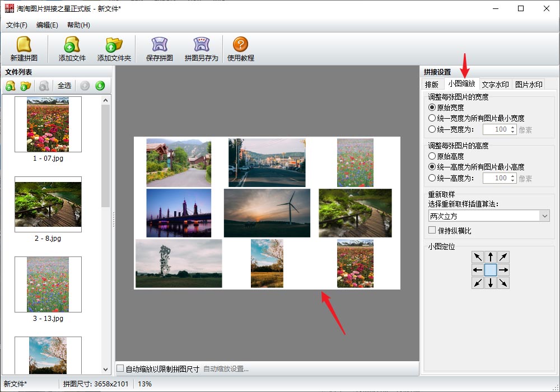Move the file down with the green arrow
This screenshot has height=392, width=560.
100,86
